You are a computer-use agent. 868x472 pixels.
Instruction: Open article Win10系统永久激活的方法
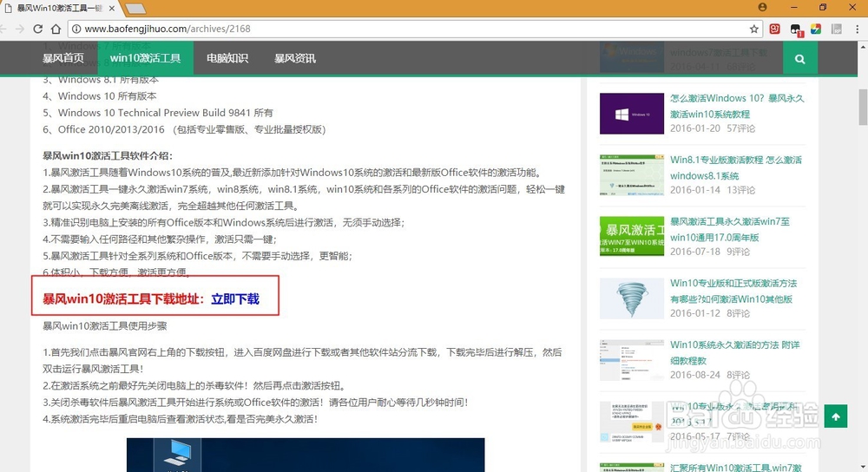click(734, 352)
